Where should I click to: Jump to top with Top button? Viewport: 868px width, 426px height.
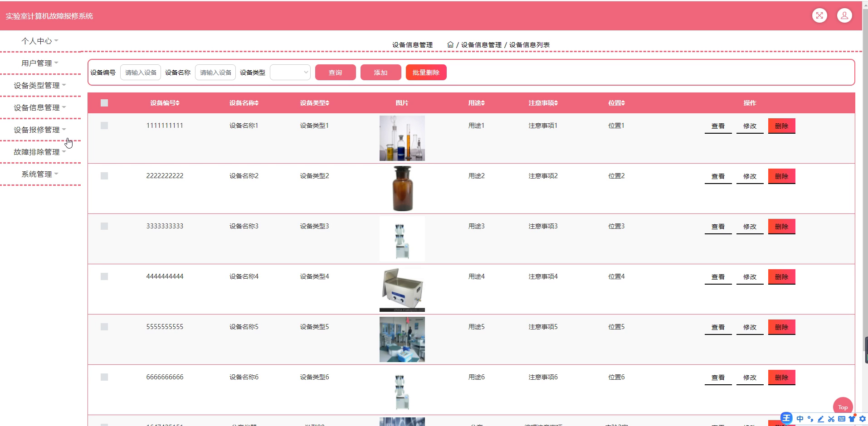843,407
